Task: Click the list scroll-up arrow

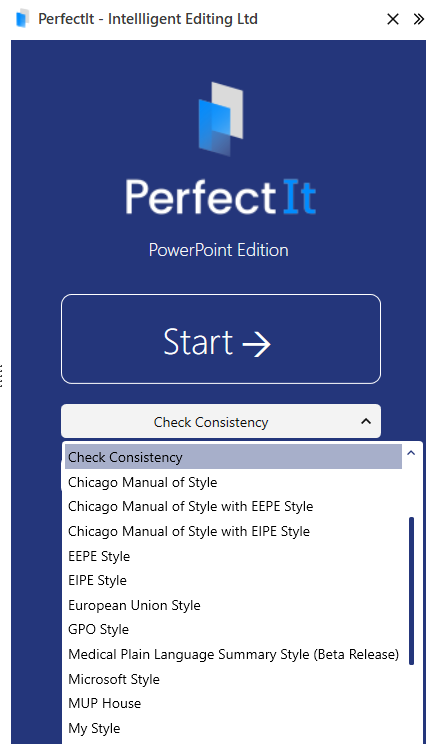Action: coord(411,453)
